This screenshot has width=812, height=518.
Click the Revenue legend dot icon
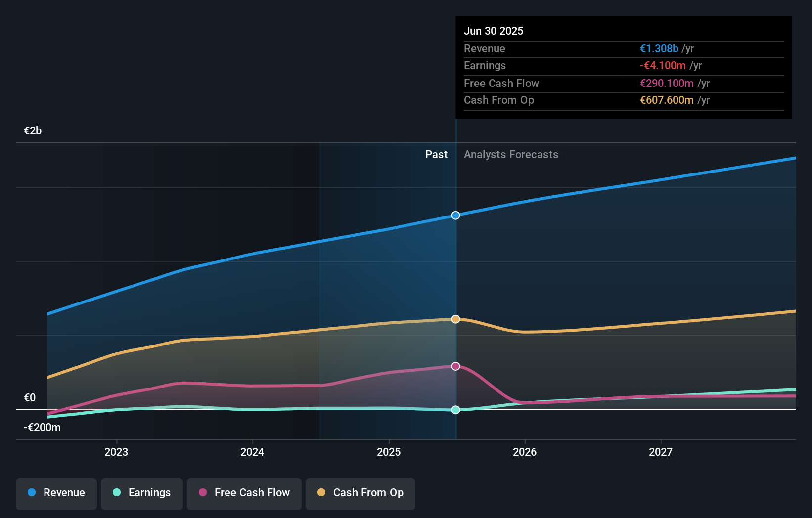pos(31,492)
